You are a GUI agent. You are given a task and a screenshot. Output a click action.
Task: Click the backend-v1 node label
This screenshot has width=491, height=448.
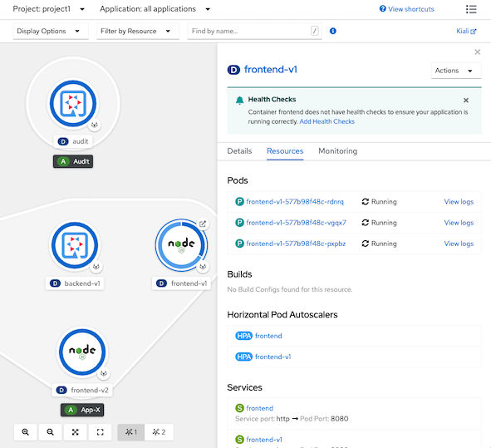tap(75, 283)
